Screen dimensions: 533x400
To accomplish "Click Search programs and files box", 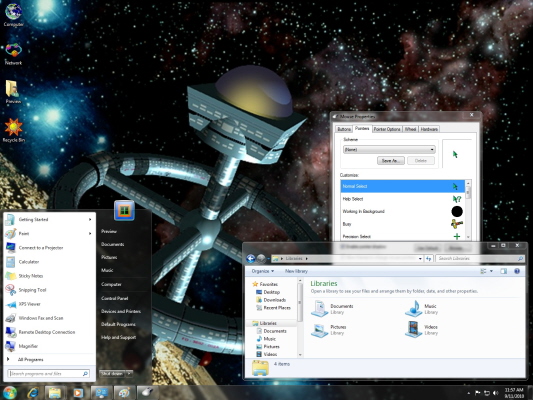I will 49,373.
